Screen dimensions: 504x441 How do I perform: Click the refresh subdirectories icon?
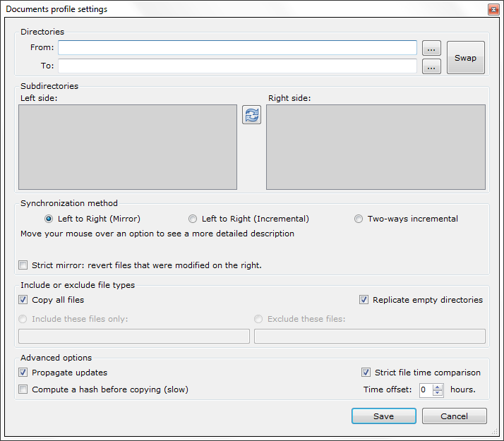(x=251, y=115)
